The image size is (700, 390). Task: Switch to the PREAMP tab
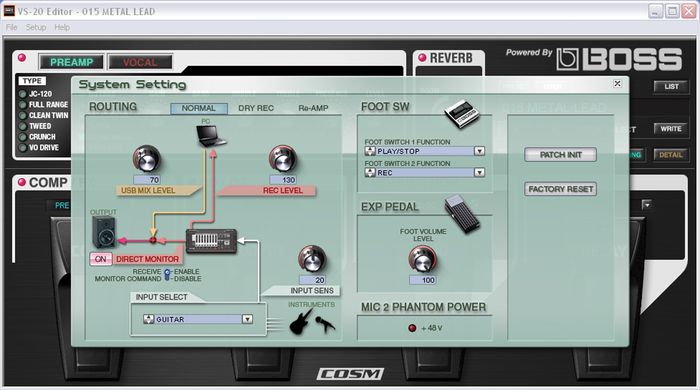coord(71,62)
